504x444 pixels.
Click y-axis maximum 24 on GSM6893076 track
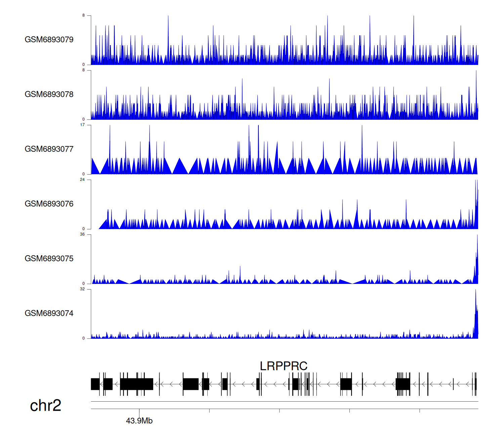click(82, 180)
